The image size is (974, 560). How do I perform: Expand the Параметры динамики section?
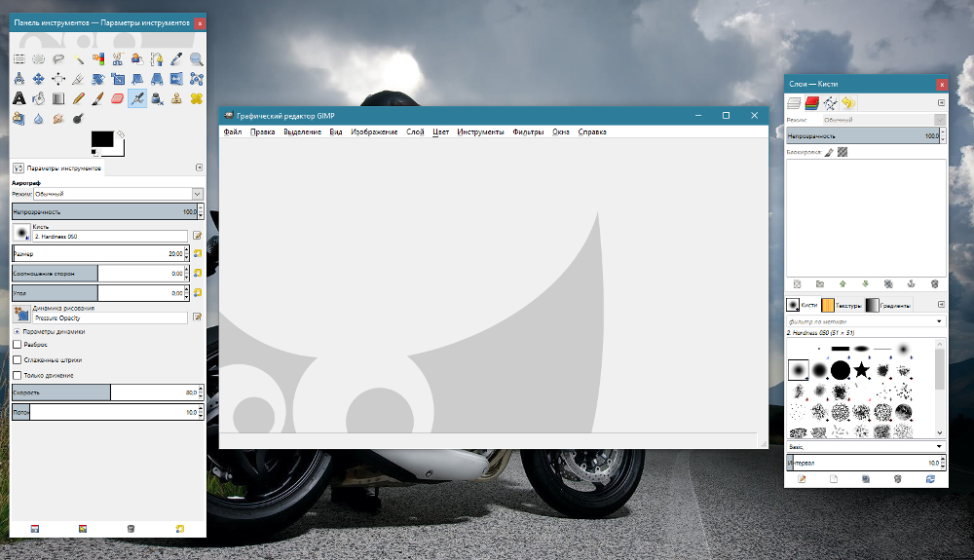pyautogui.click(x=17, y=331)
